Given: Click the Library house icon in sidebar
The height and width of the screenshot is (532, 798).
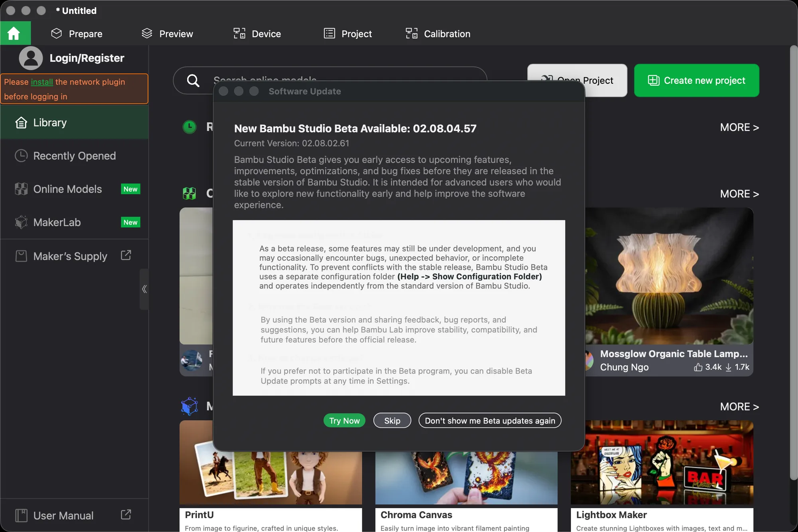Looking at the screenshot, I should pyautogui.click(x=21, y=123).
